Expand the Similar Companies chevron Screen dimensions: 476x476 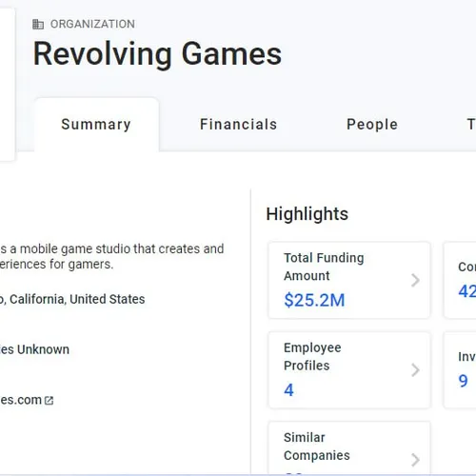tap(415, 460)
